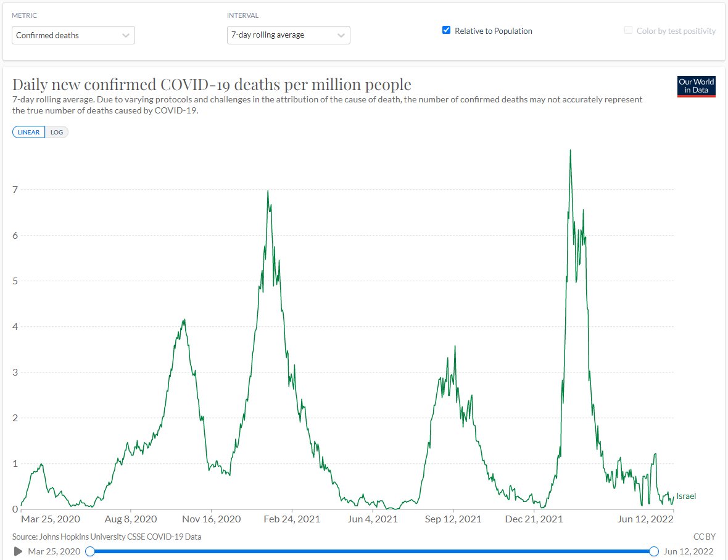
Task: Click the timeline slider's right end handle
Action: tap(654, 551)
